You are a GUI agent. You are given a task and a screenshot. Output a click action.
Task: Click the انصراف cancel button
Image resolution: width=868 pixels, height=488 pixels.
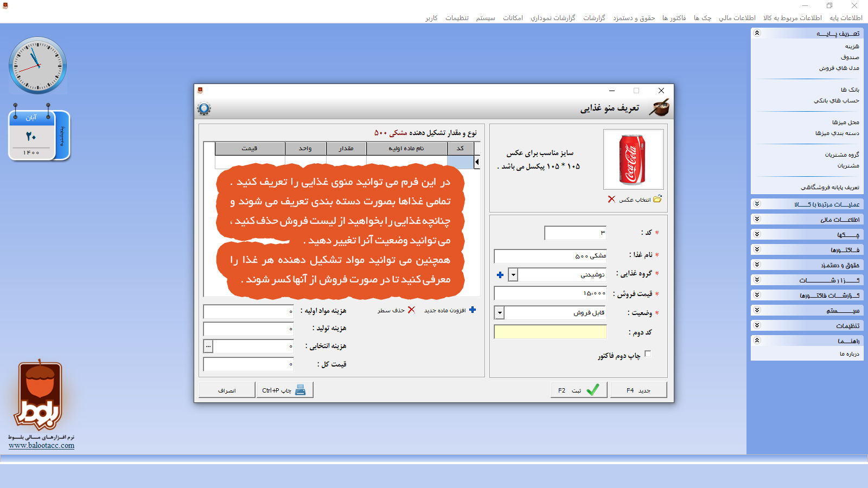tap(227, 390)
